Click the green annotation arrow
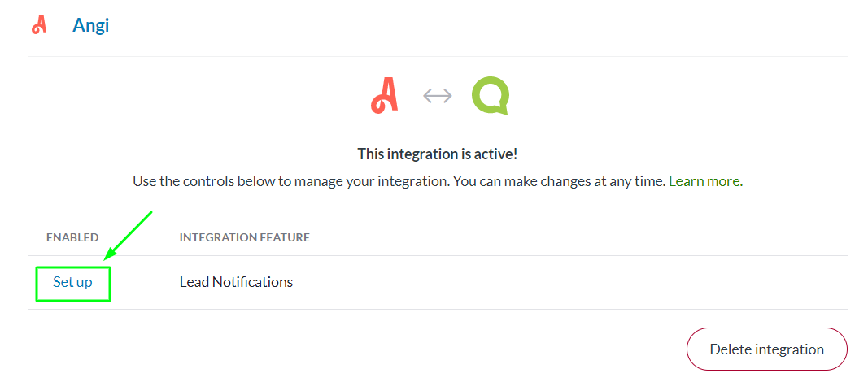The width and height of the screenshot is (868, 382). (129, 236)
